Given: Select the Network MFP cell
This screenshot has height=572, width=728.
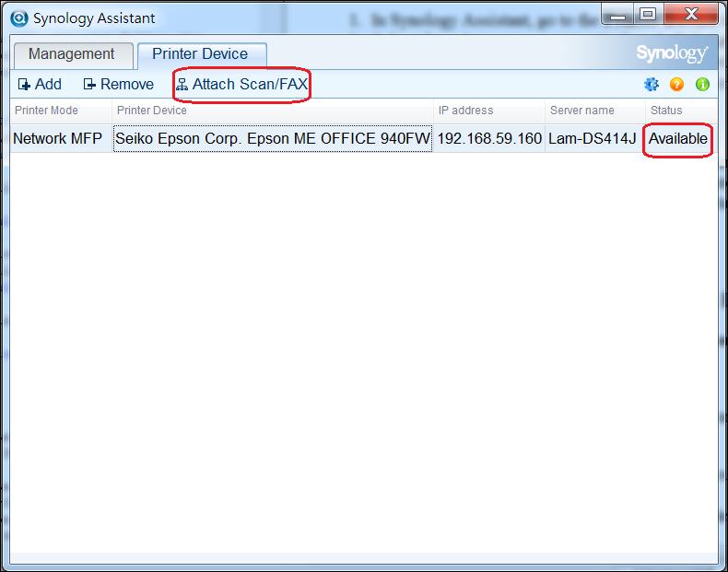Looking at the screenshot, I should coord(61,139).
